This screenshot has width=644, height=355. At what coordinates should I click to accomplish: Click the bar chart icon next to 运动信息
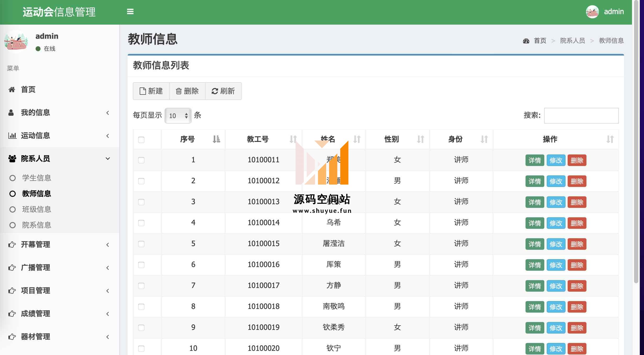point(12,136)
